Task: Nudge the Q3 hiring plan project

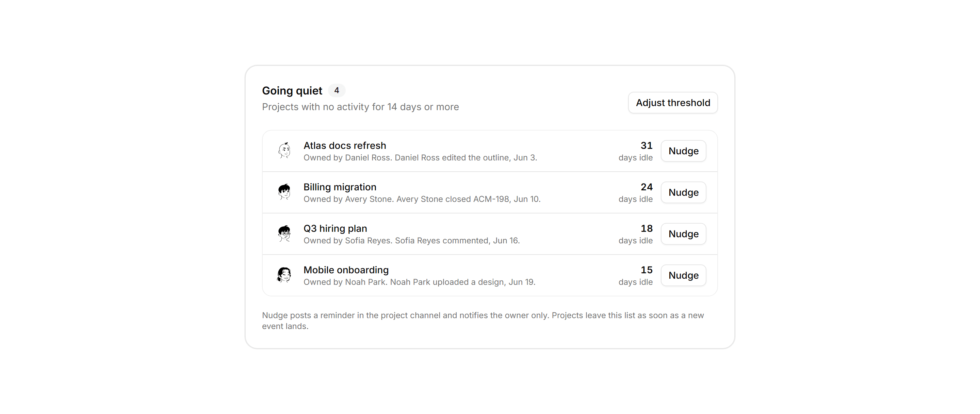Action: point(683,234)
